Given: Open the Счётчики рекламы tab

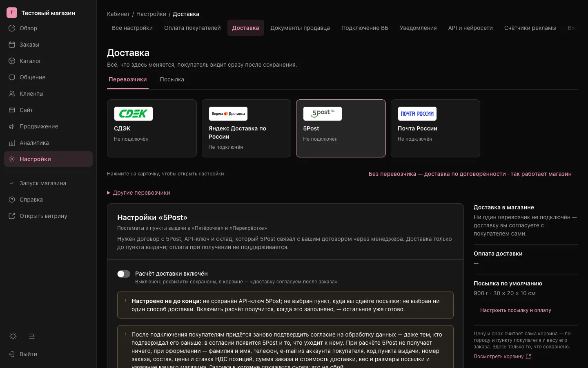Looking at the screenshot, I should click(x=530, y=28).
